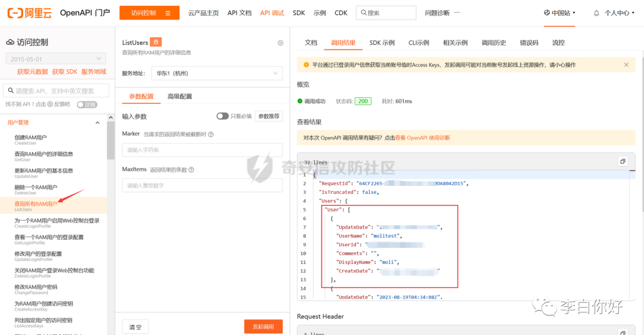Click the 清空 button
Image resolution: width=644 pixels, height=335 pixels.
[135, 327]
